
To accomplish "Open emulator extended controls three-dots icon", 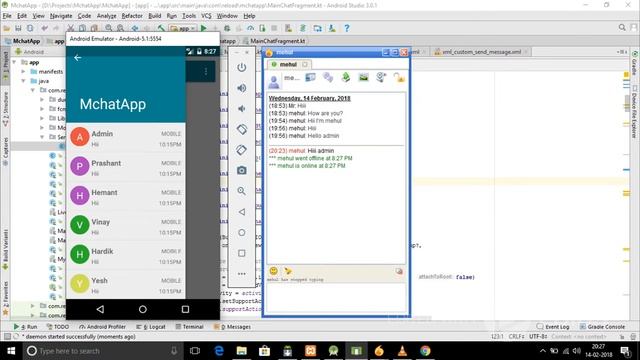I will (x=242, y=274).
